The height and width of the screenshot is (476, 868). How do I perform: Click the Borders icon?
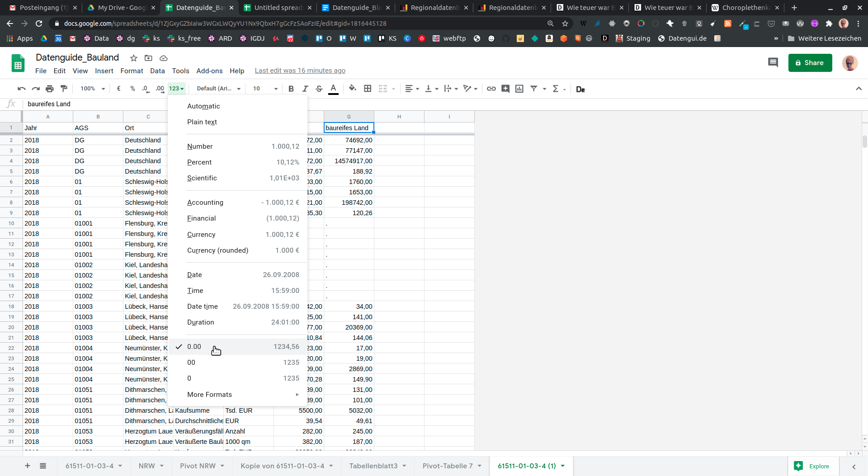point(368,89)
